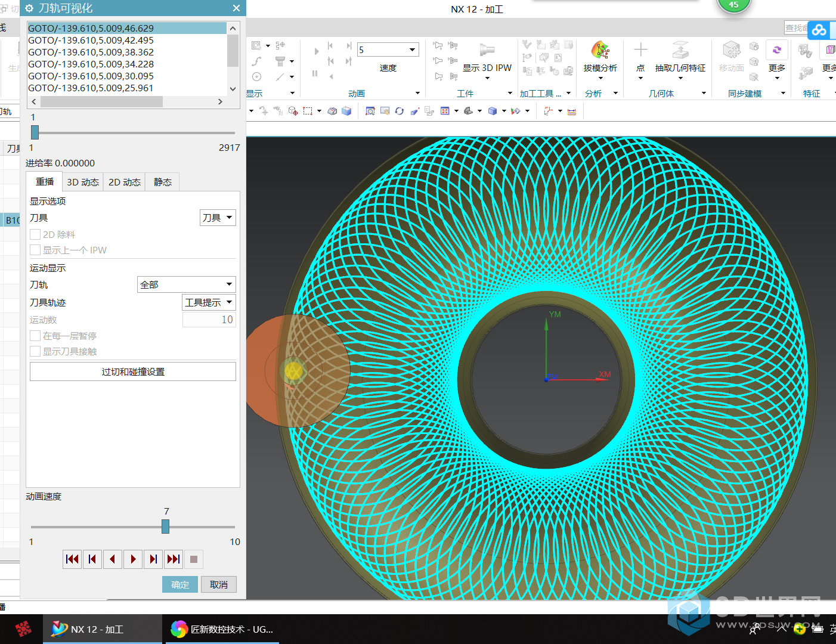Open the animation speed 5 combo box
The image size is (836, 644).
click(388, 49)
